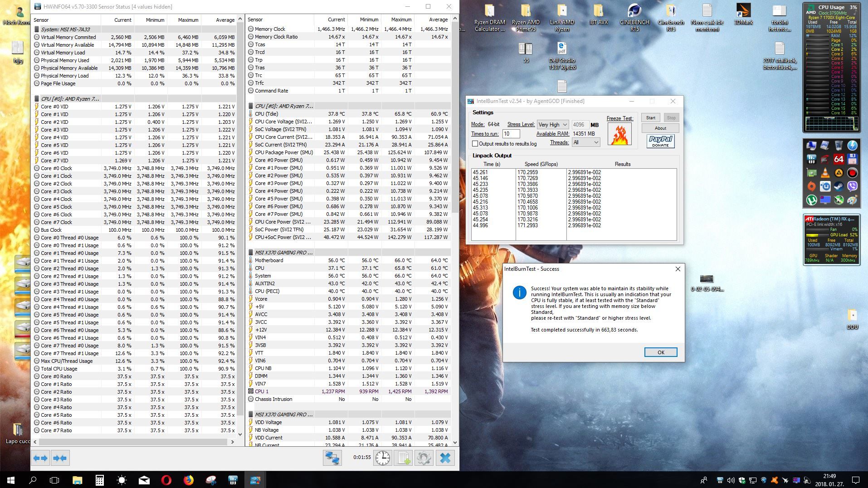Open volume control in system tray
The height and width of the screenshot is (488, 868).
[x=731, y=480]
